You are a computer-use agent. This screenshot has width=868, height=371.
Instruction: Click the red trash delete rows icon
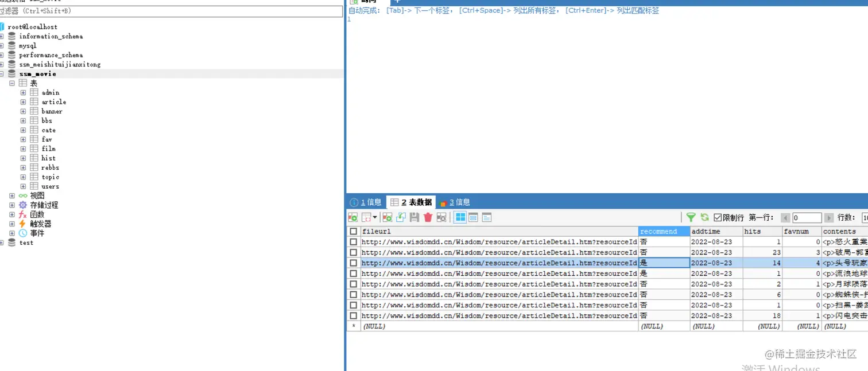tap(428, 217)
